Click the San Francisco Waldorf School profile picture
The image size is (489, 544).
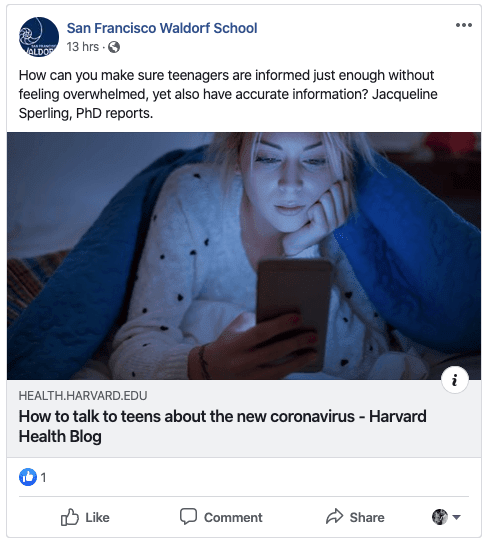[39, 37]
